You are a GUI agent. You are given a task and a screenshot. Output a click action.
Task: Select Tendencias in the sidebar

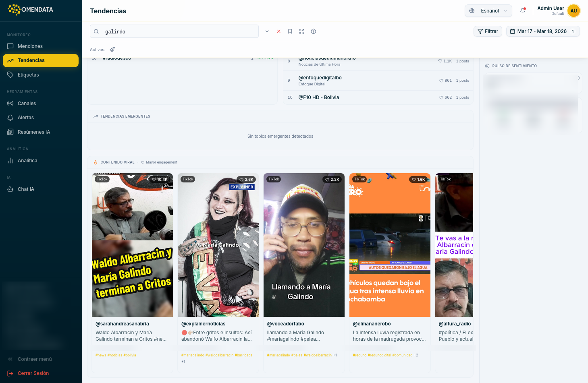point(31,60)
